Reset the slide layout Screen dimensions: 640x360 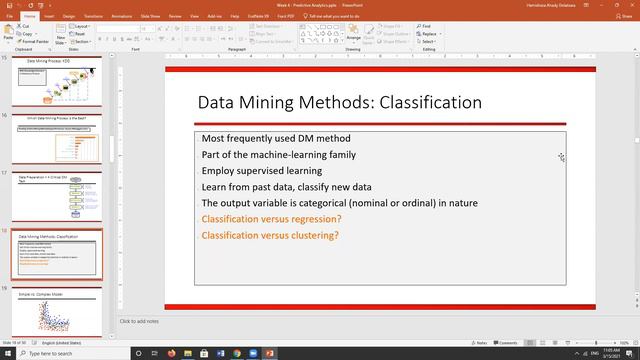(77, 34)
